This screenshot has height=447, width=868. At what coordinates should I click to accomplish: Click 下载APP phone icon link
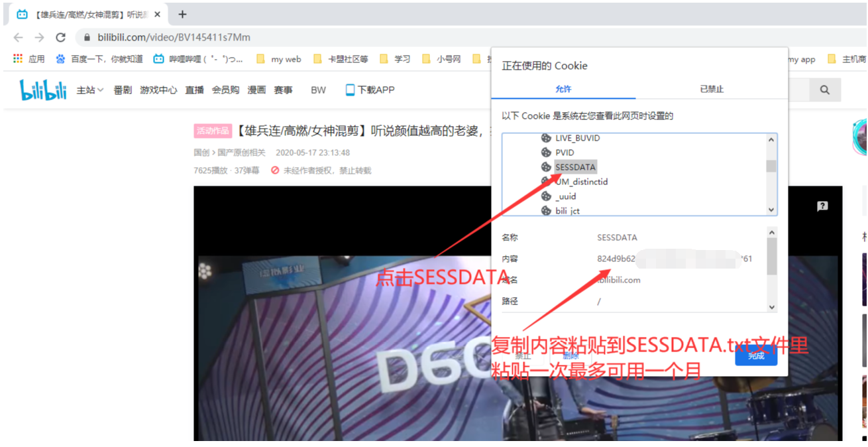[x=370, y=90]
